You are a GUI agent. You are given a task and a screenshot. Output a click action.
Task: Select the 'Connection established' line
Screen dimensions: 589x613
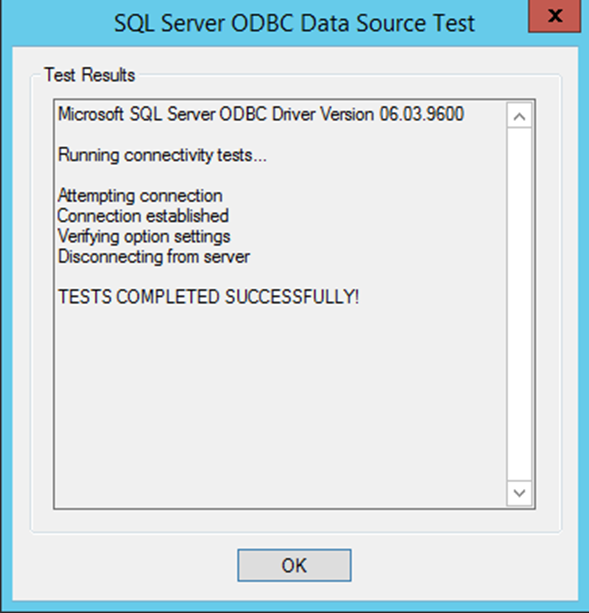(143, 216)
